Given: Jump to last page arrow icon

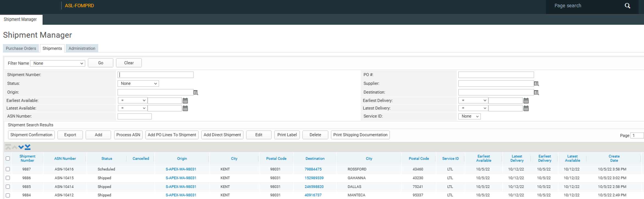Looking at the screenshot, I should pos(27,147).
